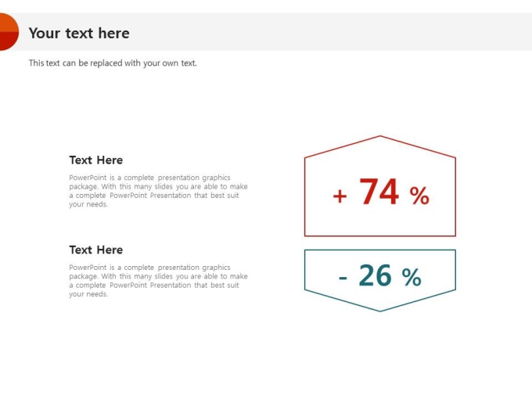Image resolution: width=532 pixels, height=399 pixels.
Task: Click the description paragraph under the lower heading
Action: tap(158, 281)
